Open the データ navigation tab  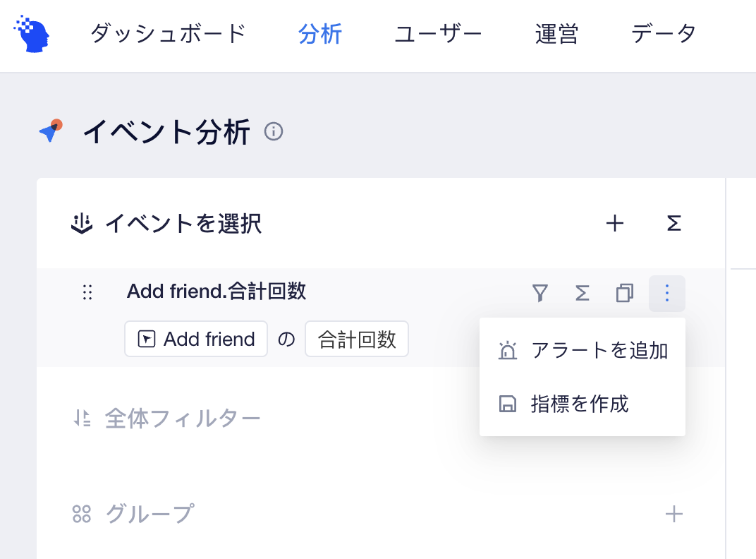[664, 34]
